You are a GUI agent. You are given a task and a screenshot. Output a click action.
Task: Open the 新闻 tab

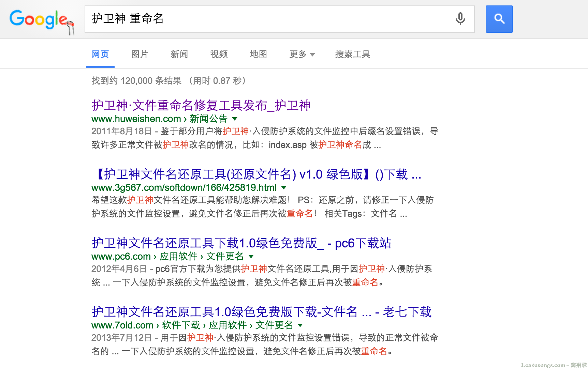coord(179,54)
